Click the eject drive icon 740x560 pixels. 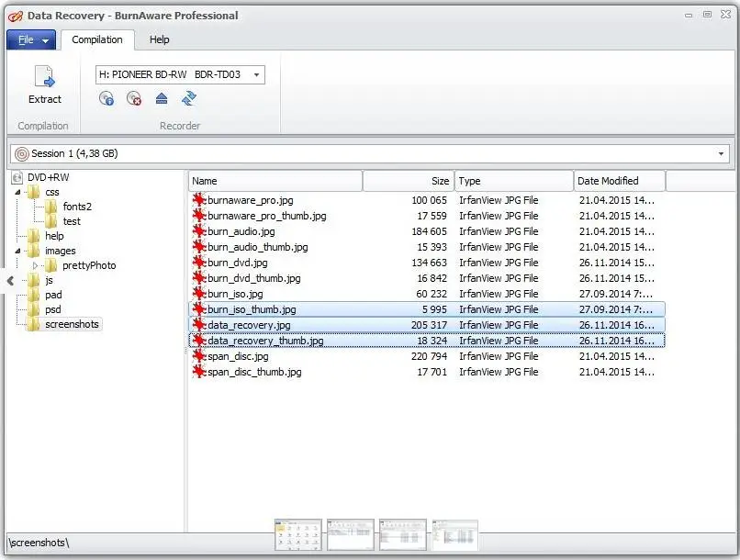coord(162,98)
